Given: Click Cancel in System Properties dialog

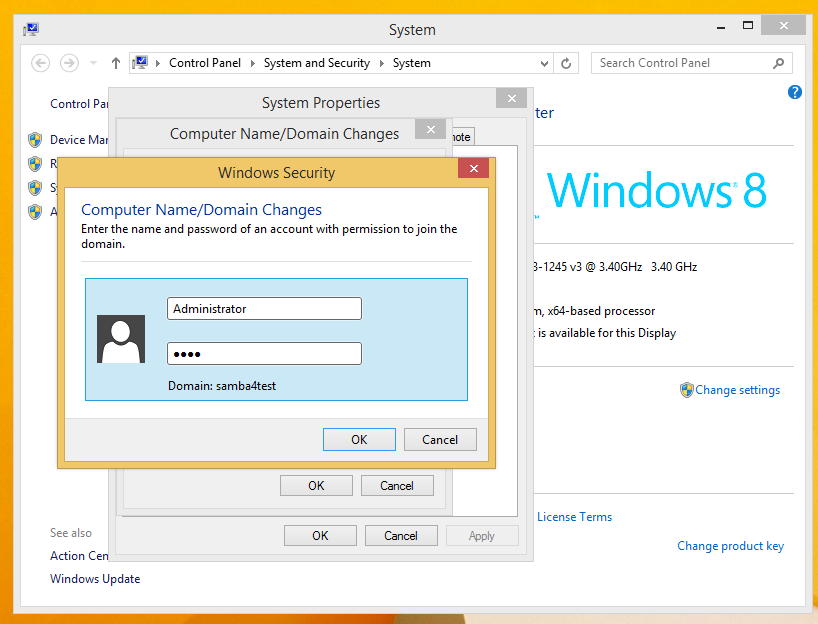Looking at the screenshot, I should click(401, 536).
